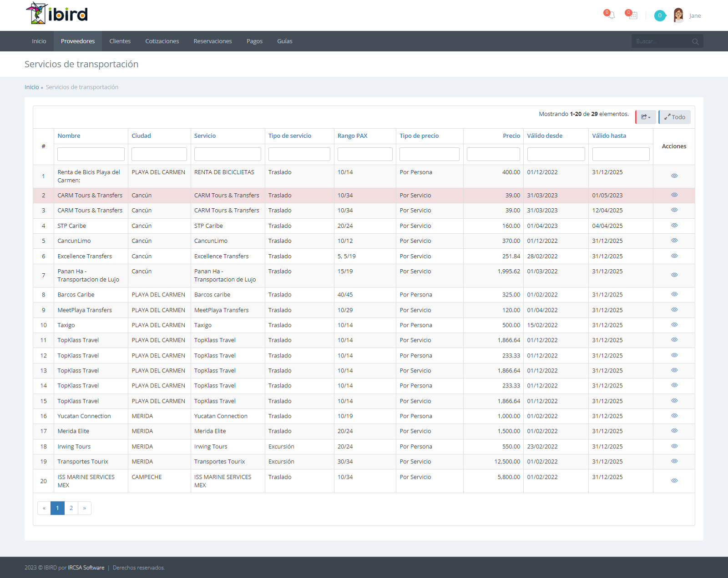Screen dimensions: 728x578
Task: Open the Inicio menu
Action: (39, 41)
